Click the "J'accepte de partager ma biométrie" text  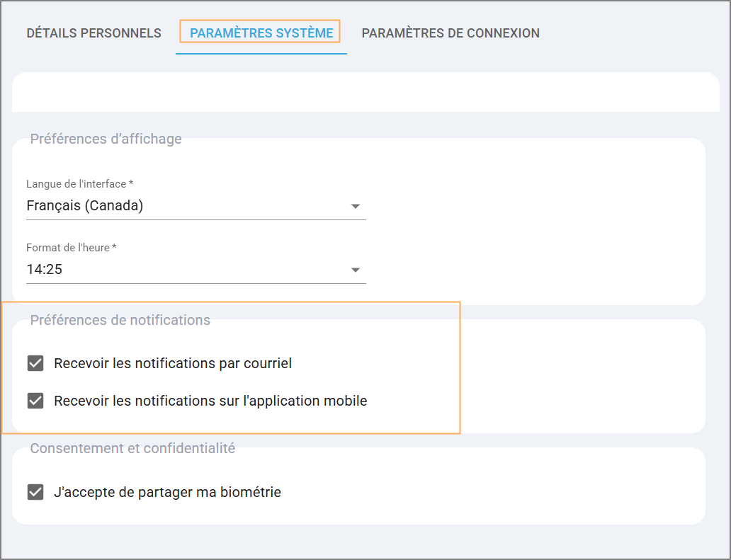(167, 492)
